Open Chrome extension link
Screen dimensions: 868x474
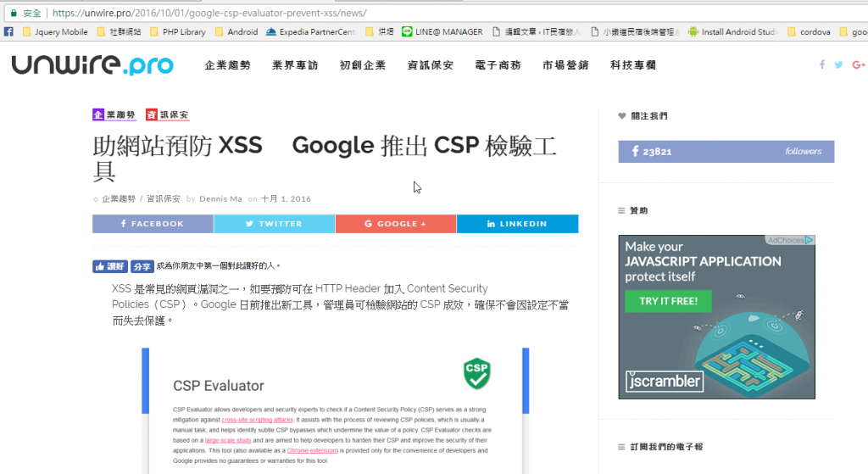(x=312, y=450)
